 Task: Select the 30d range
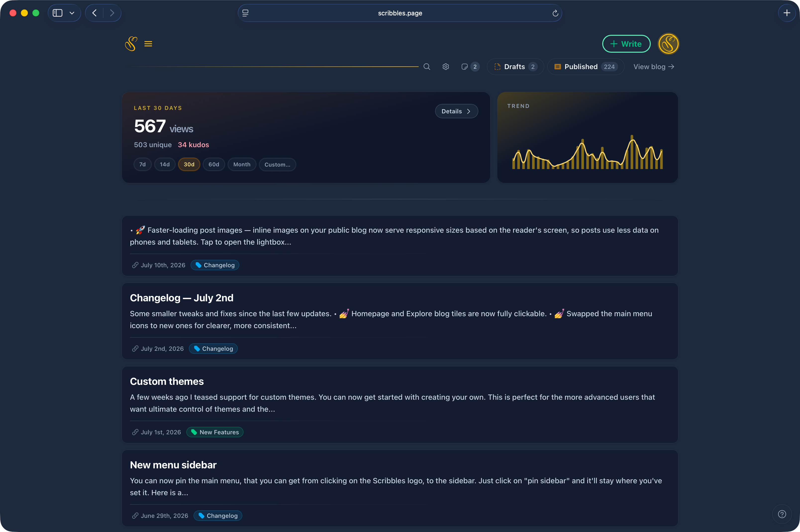point(189,165)
